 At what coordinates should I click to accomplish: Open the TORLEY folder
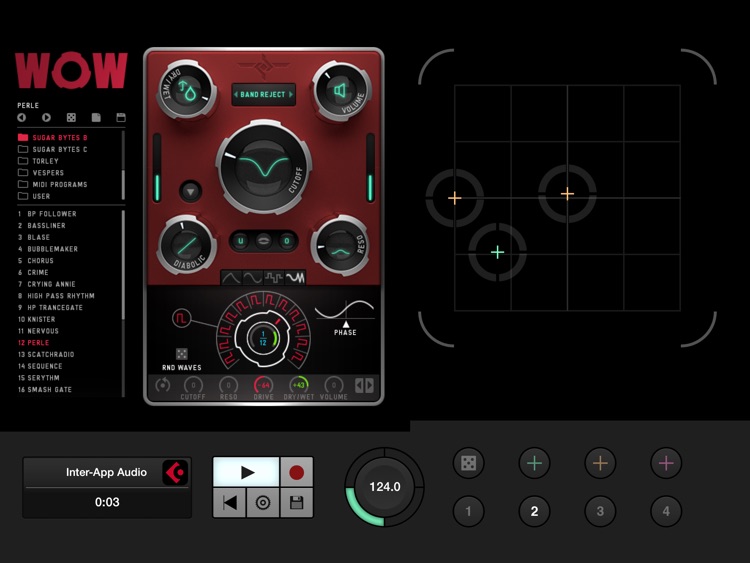pos(38,161)
